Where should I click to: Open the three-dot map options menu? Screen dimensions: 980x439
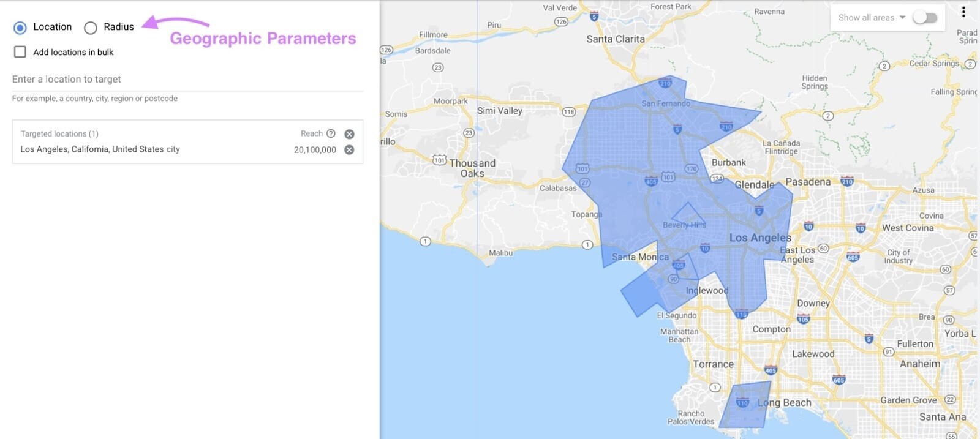click(963, 12)
